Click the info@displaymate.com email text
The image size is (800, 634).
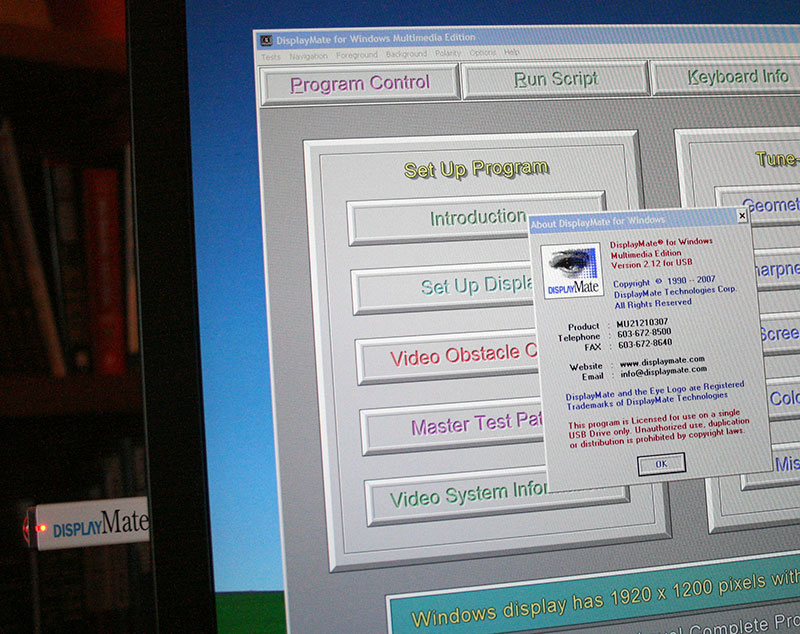663,372
